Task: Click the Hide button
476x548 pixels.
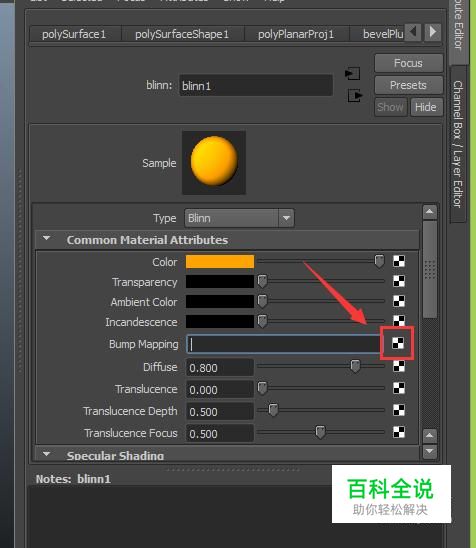Action: coord(426,107)
